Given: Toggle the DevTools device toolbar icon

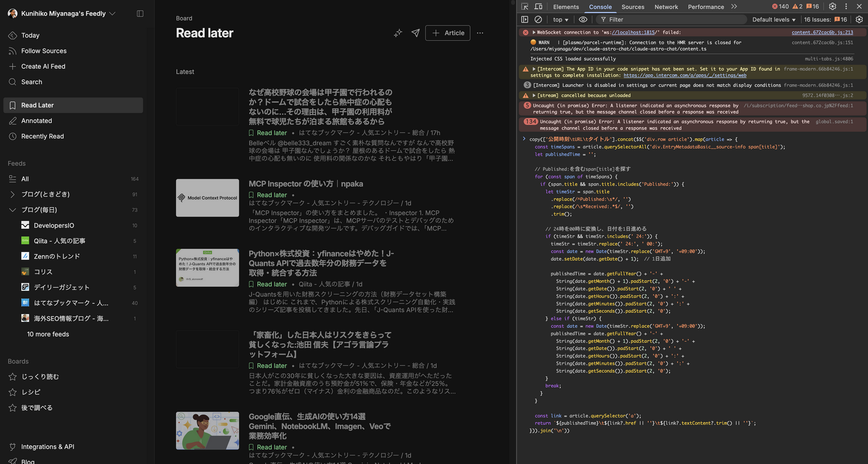Looking at the screenshot, I should tap(539, 7).
